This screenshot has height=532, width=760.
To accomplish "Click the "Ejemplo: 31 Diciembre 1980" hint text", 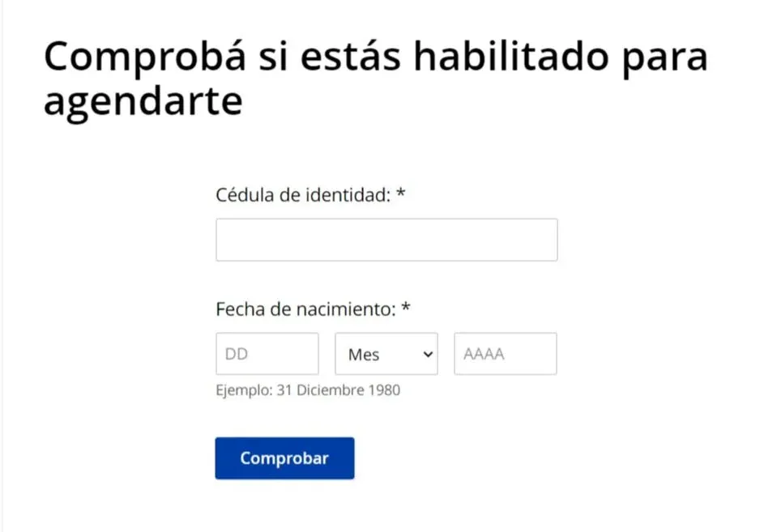I will tap(308, 390).
